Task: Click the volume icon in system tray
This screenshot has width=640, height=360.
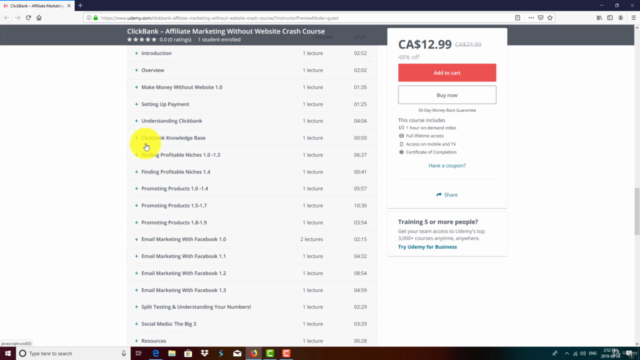Action: click(x=583, y=353)
